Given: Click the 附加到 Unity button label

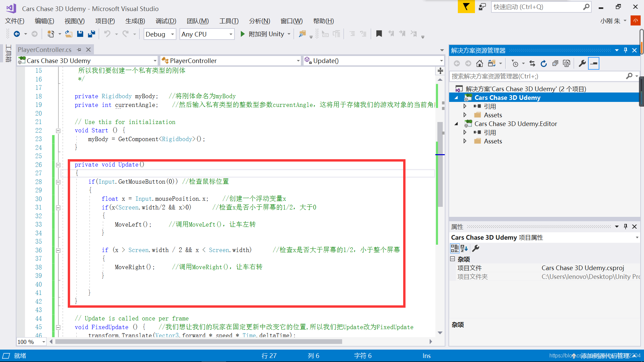Looking at the screenshot, I should click(266, 34).
